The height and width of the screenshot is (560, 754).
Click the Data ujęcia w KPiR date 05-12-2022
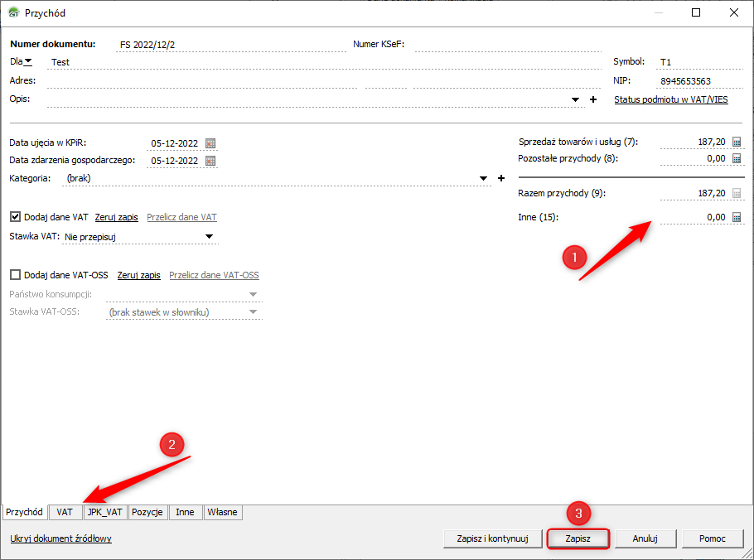(x=175, y=143)
